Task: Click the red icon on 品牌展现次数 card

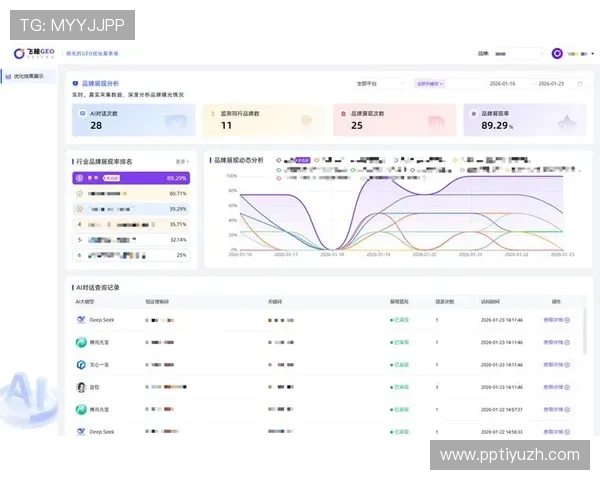Action: 343,114
